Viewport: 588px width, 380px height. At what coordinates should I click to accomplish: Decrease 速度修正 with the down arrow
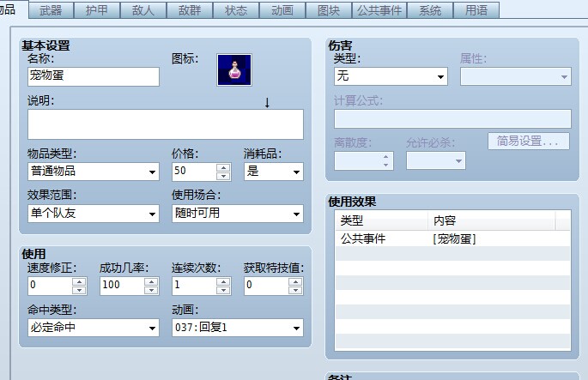point(79,291)
